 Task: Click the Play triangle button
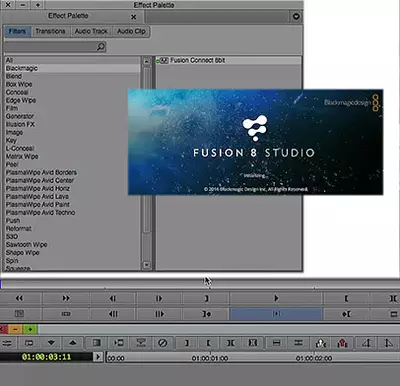pos(276,298)
